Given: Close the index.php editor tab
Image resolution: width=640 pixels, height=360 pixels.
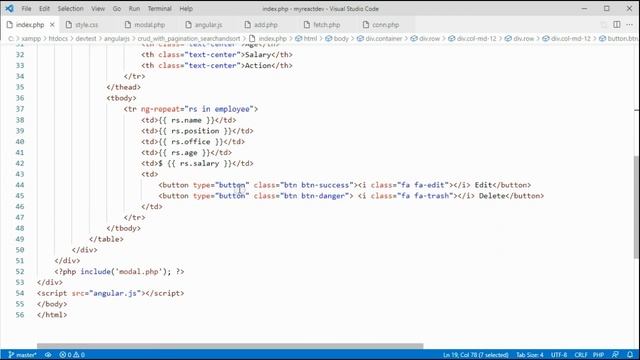Looking at the screenshot, I should [52, 25].
